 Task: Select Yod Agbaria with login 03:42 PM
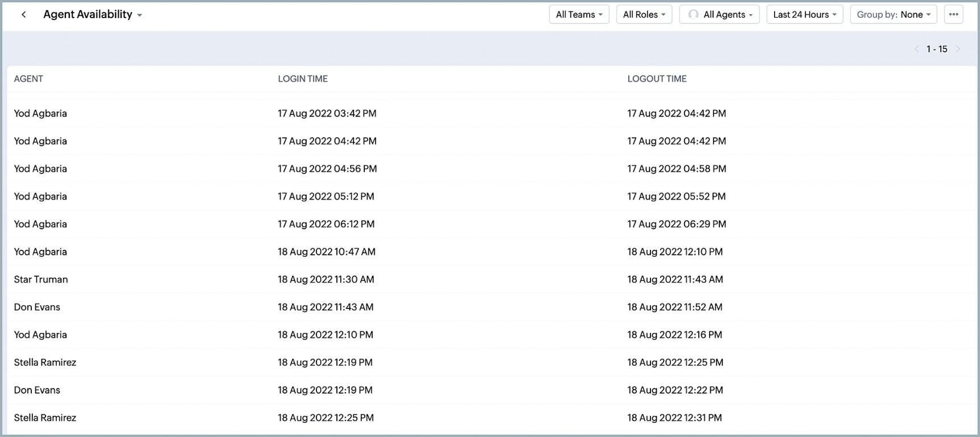(40, 113)
